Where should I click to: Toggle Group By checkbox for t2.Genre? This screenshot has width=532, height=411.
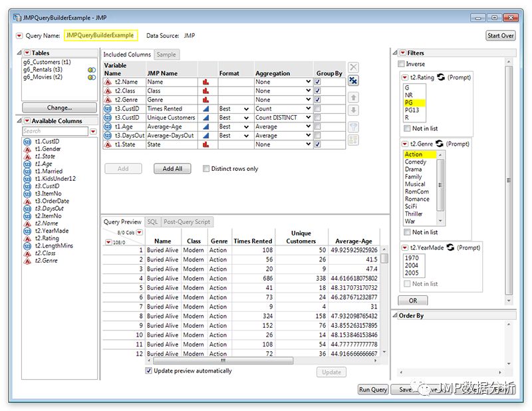pos(317,100)
